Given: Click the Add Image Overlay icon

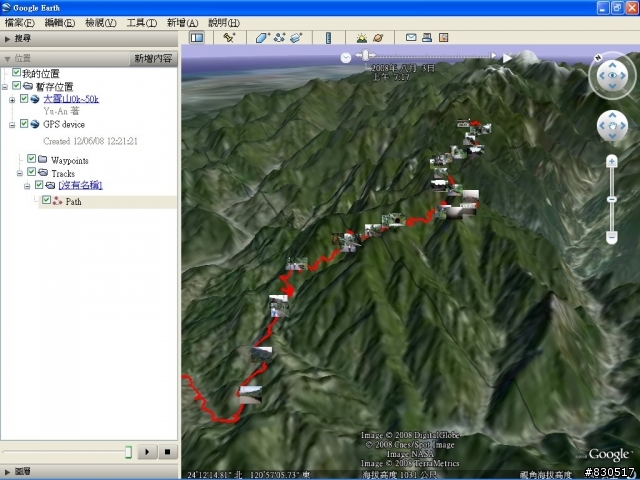Looking at the screenshot, I should point(296,38).
